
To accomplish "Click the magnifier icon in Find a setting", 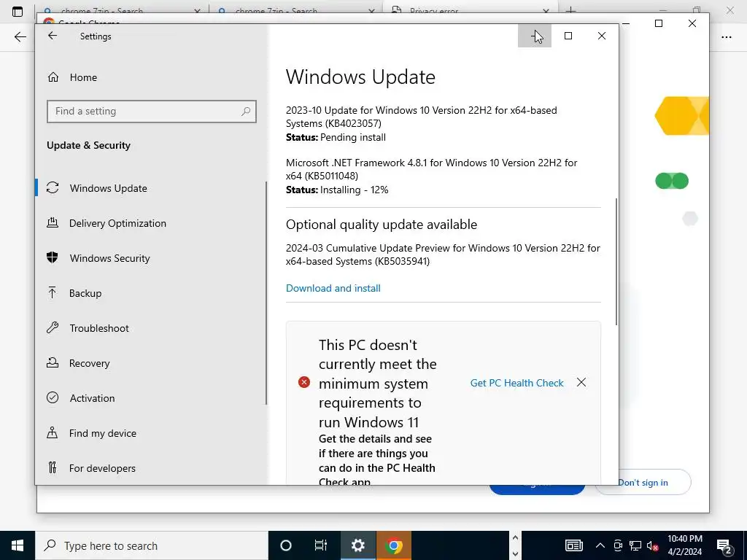I will click(x=246, y=112).
